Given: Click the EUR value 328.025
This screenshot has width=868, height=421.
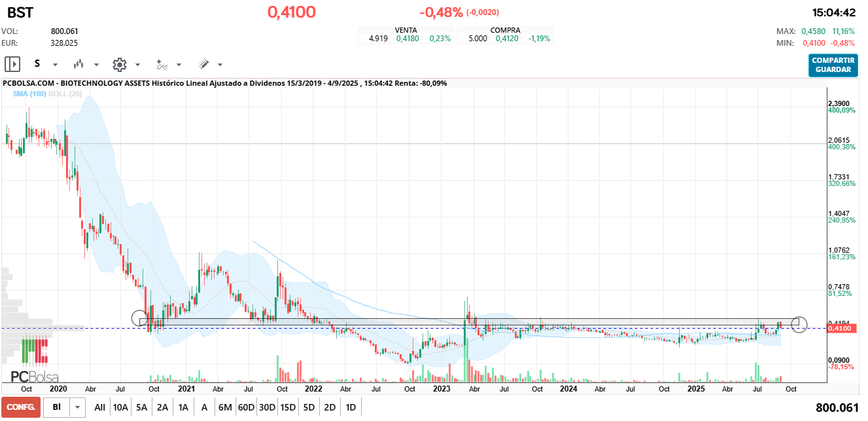Looking at the screenshot, I should coord(64,43).
